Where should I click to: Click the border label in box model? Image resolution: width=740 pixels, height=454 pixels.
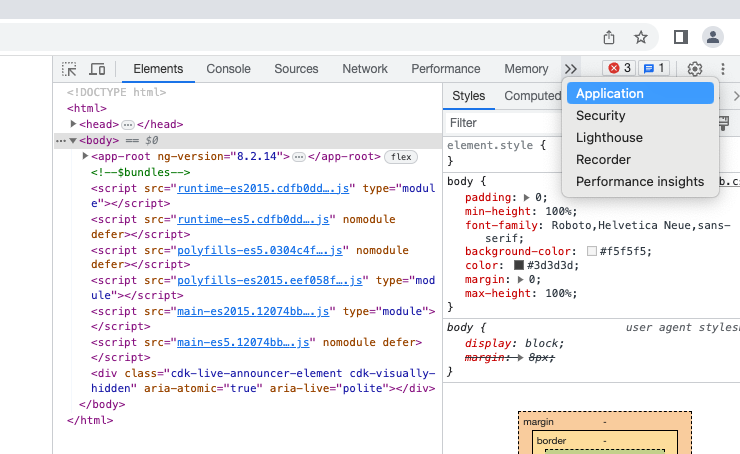[x=551, y=441]
